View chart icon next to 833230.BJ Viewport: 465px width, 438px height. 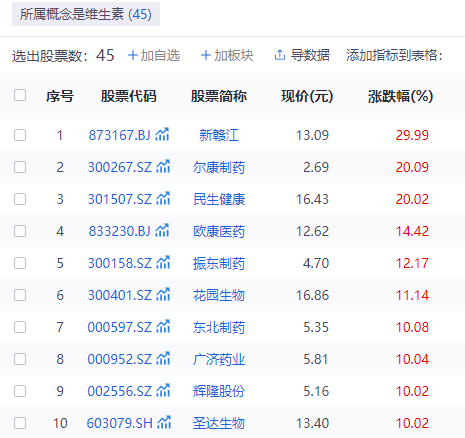(162, 231)
